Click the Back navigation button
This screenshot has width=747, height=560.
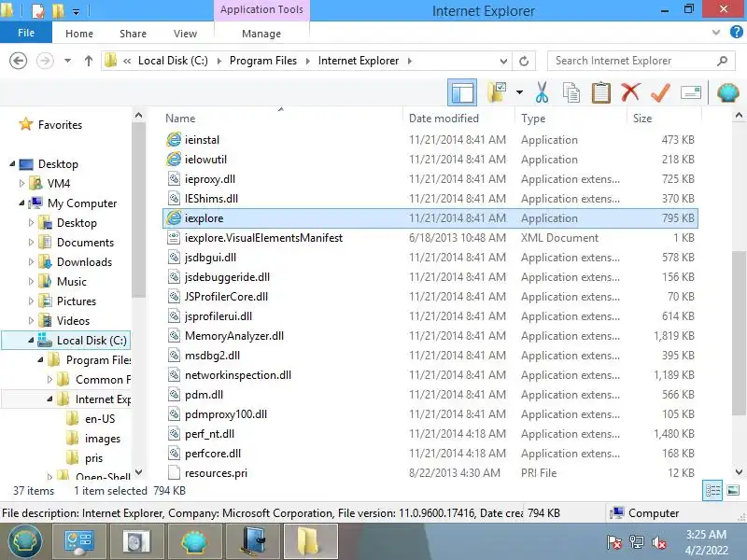(18, 61)
